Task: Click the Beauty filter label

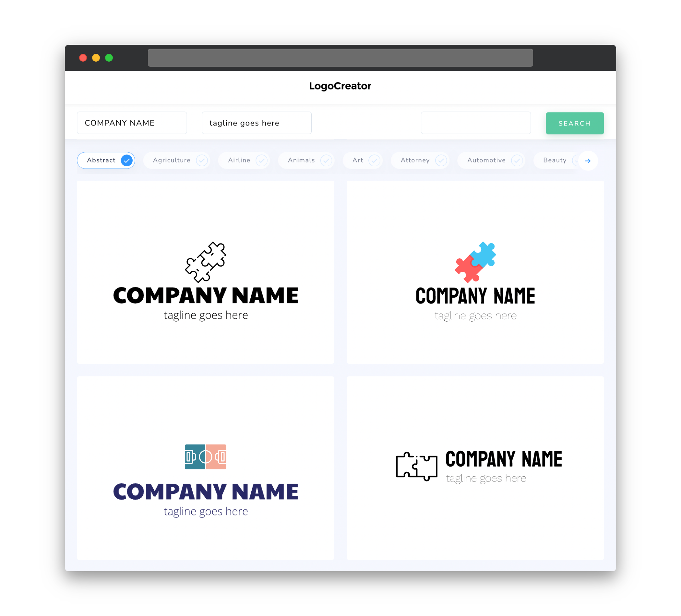Action: coord(554,160)
